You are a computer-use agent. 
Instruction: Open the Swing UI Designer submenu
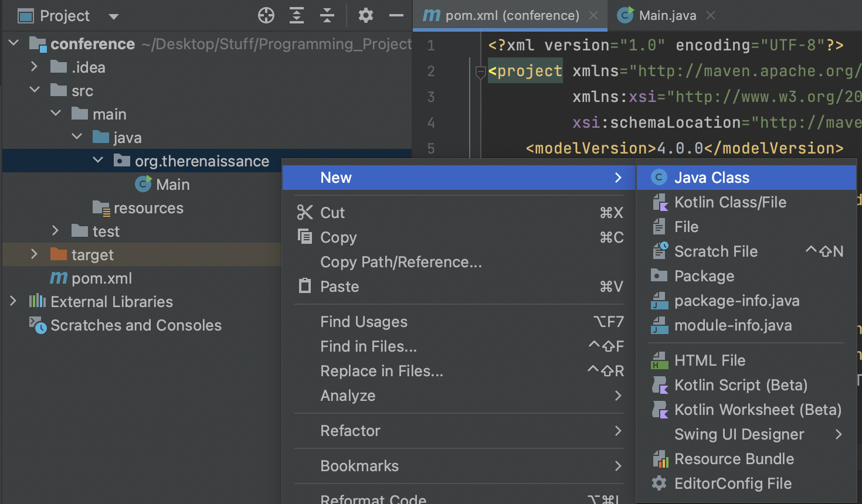click(739, 434)
